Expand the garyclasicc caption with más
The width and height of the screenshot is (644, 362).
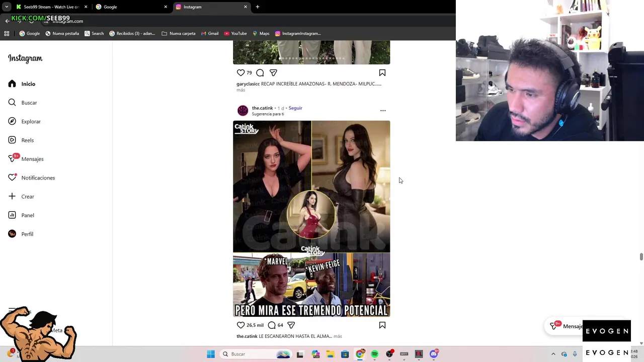(240, 90)
